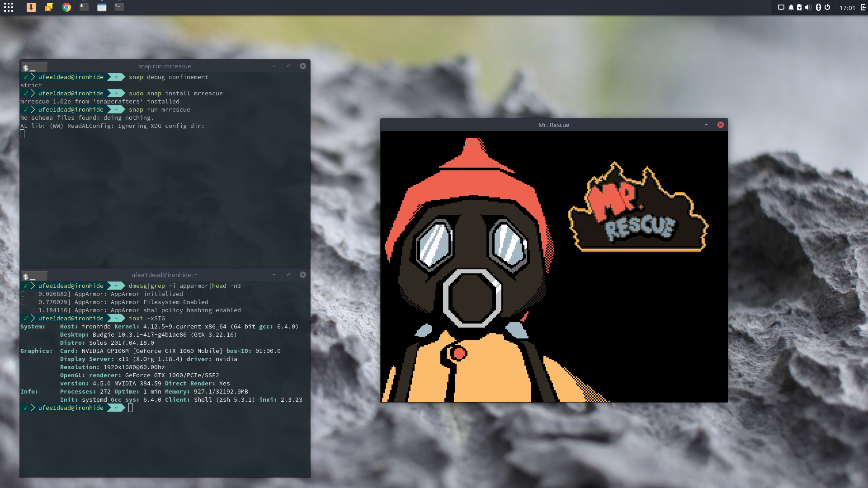Open the notifications bell in the tray
The width and height of the screenshot is (868, 488).
tap(791, 7)
